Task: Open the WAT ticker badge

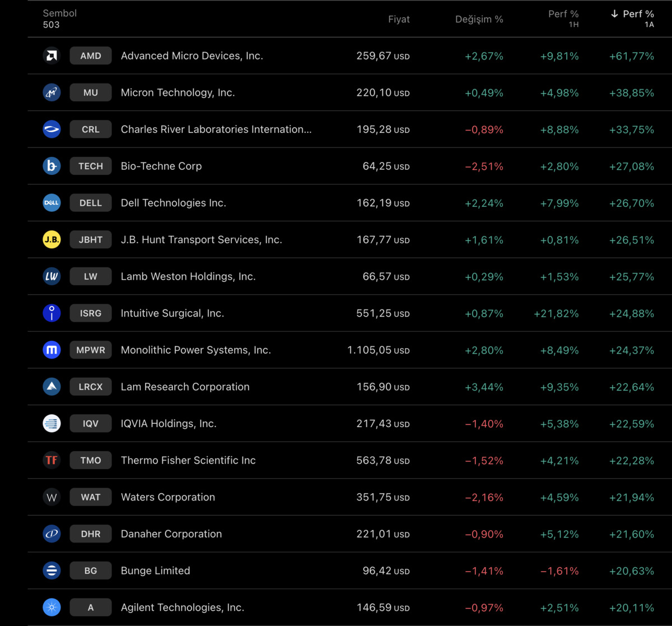Action: tap(91, 497)
